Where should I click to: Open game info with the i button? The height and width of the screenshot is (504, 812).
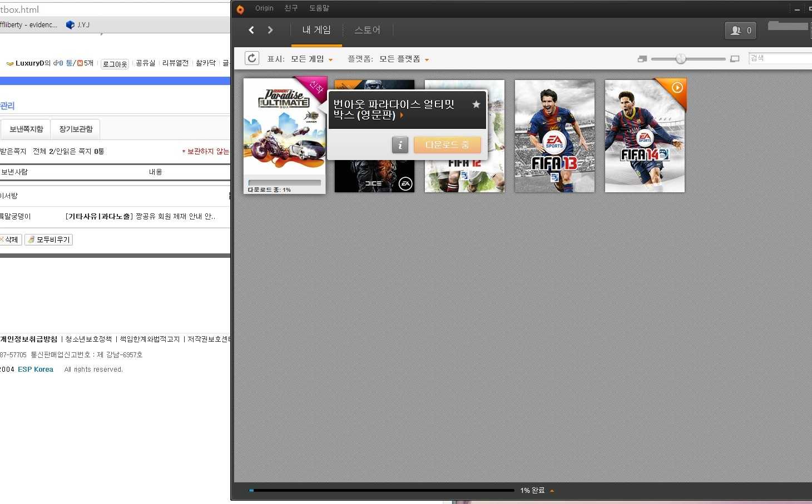click(x=400, y=145)
